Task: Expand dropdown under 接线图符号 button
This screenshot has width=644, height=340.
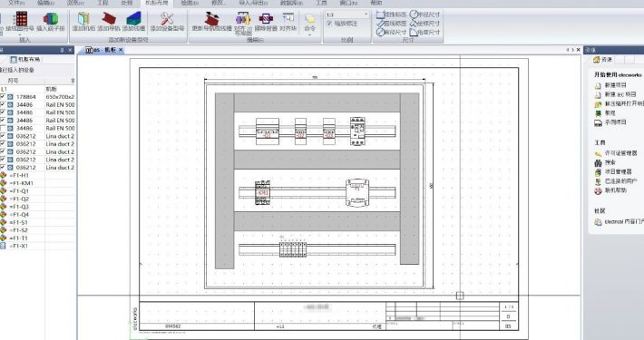Action: click(20, 34)
